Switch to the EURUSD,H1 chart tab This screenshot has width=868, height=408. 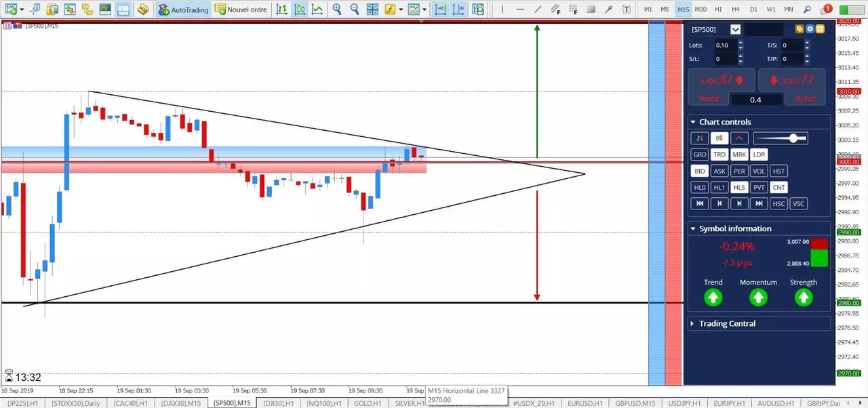coord(585,403)
